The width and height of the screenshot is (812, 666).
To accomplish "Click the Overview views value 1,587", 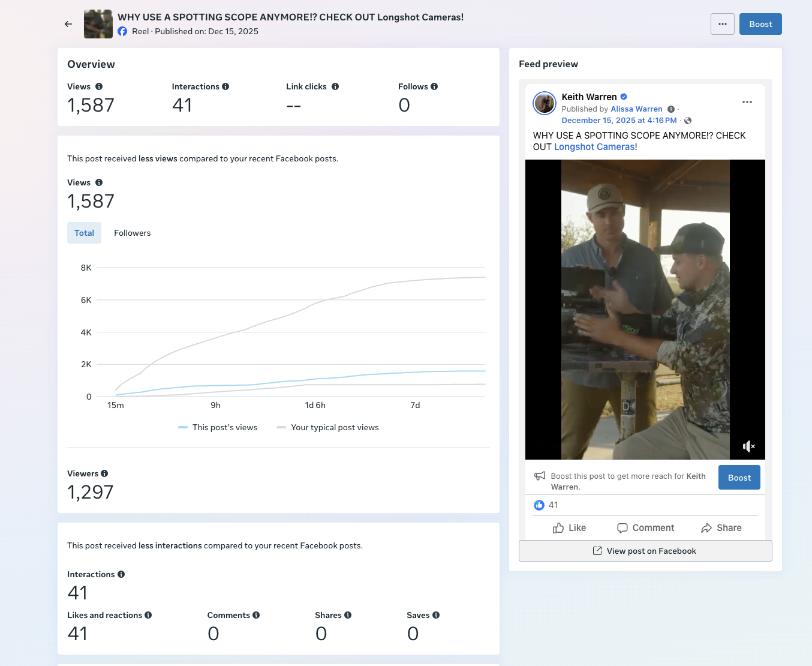I will point(91,106).
